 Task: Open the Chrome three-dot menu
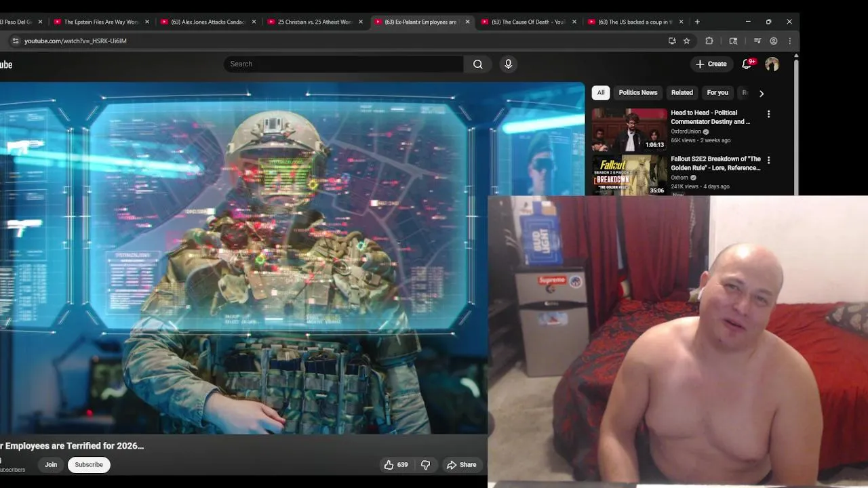(x=789, y=41)
